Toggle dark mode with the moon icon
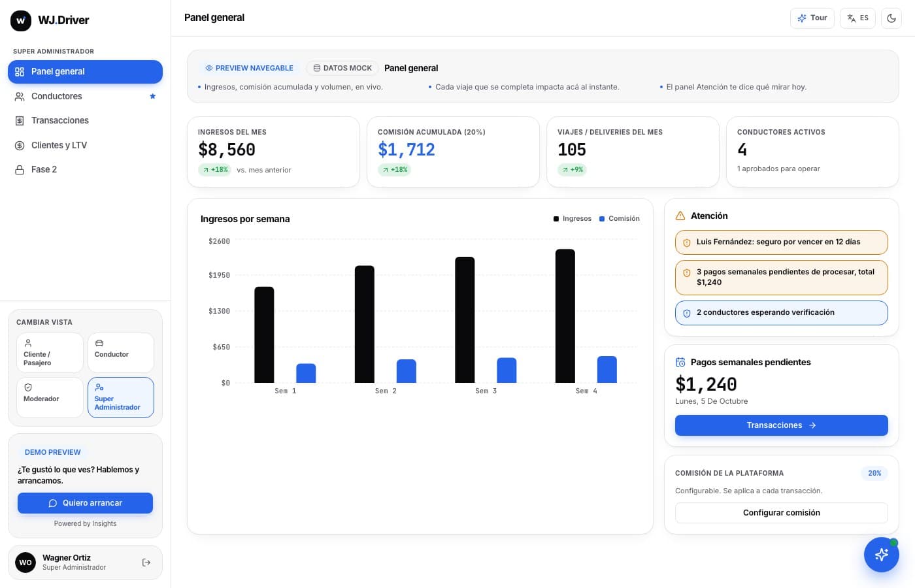 point(891,18)
